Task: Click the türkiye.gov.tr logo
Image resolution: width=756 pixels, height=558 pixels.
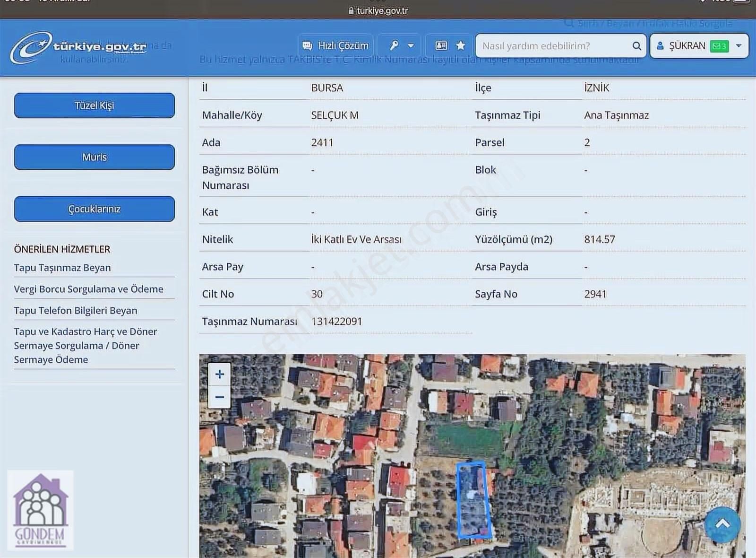Action: click(78, 47)
